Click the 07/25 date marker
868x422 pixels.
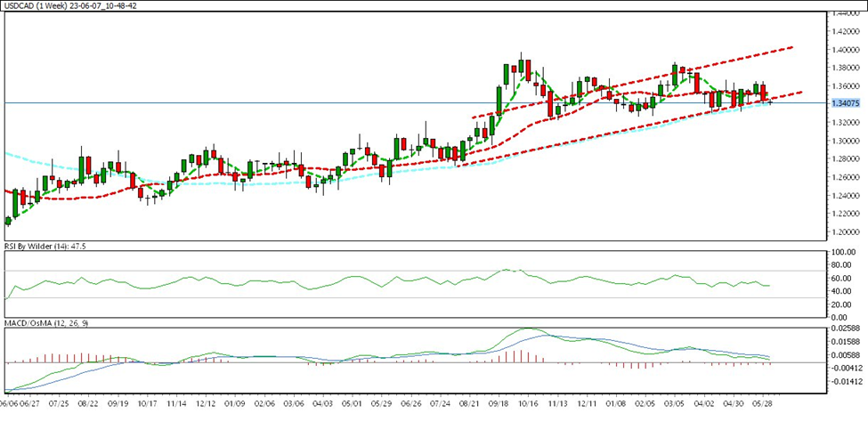click(61, 402)
